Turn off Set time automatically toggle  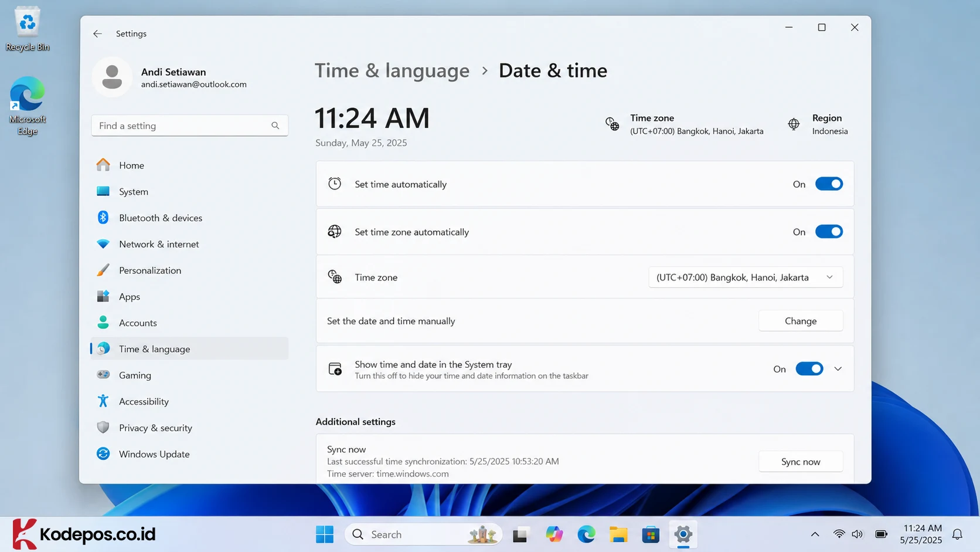pyautogui.click(x=829, y=184)
